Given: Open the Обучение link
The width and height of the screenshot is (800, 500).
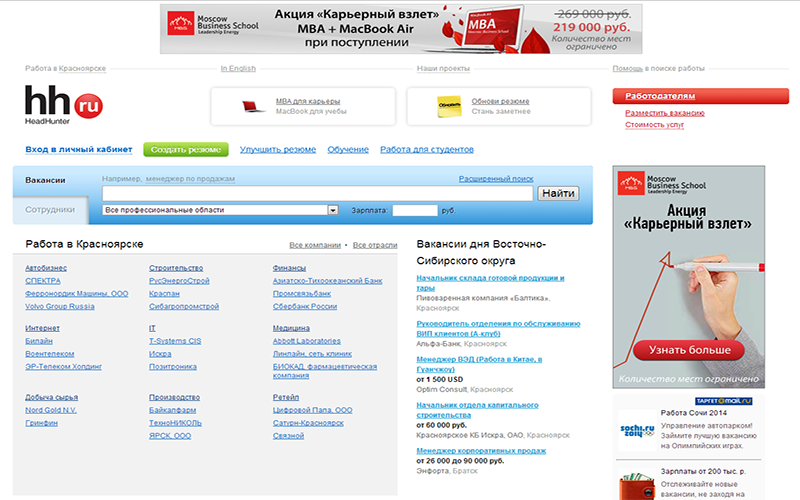Looking at the screenshot, I should pos(348,149).
